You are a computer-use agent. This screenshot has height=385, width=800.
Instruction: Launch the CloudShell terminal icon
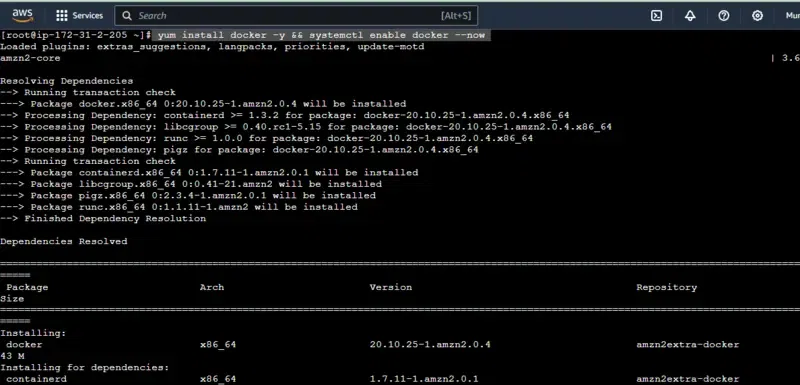(657, 16)
